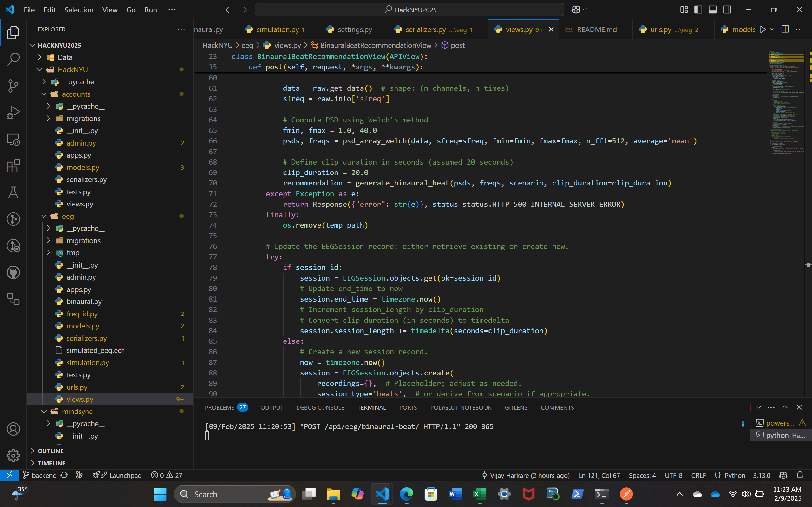This screenshot has width=812, height=507.
Task: Open the Search view in activity bar
Action: (x=13, y=59)
